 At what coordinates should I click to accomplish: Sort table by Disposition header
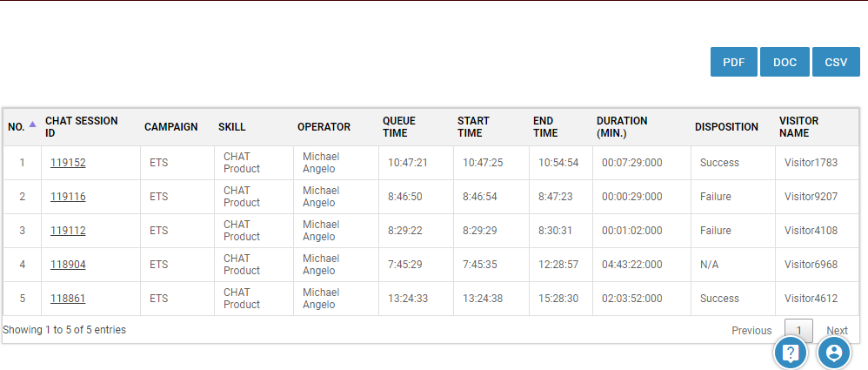pos(726,127)
